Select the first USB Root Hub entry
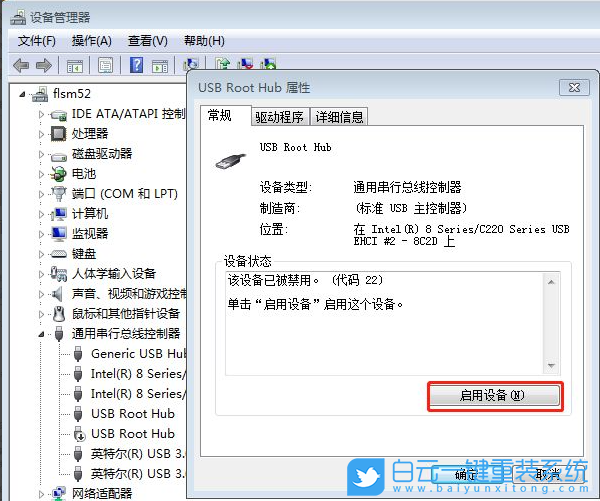 (133, 414)
